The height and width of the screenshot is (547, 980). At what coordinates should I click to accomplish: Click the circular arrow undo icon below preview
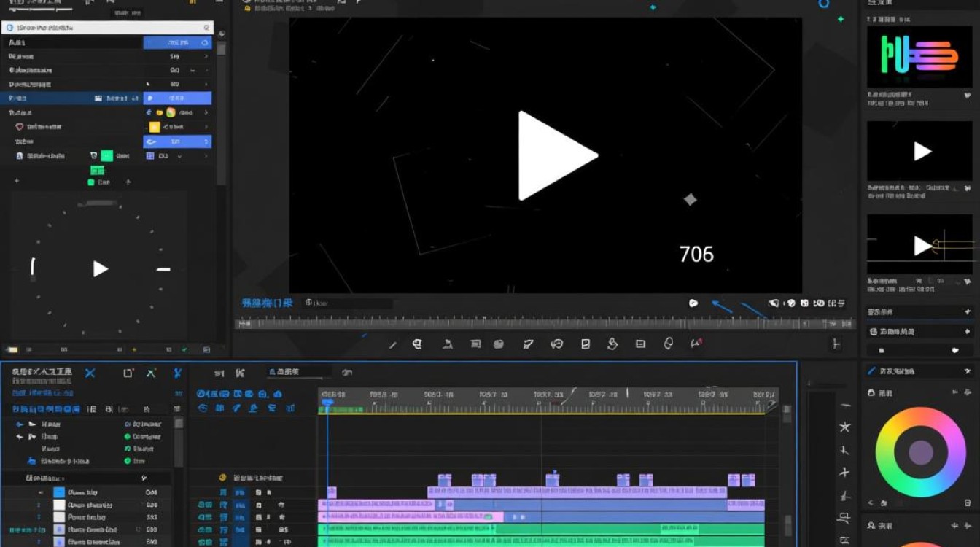tap(557, 344)
